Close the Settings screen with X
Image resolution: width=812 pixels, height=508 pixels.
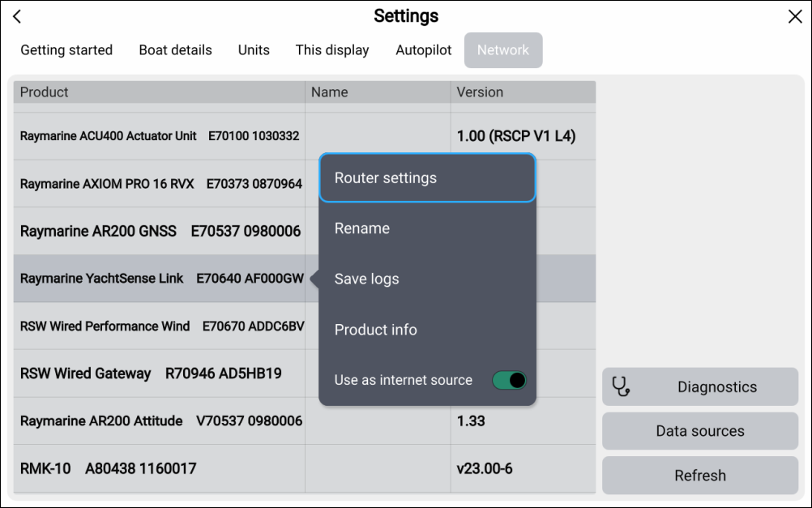click(x=795, y=17)
